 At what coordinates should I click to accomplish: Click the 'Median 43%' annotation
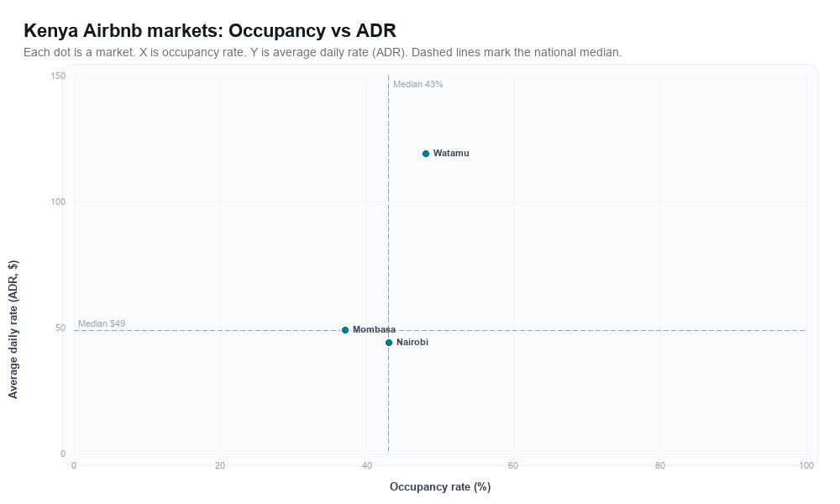tap(417, 85)
